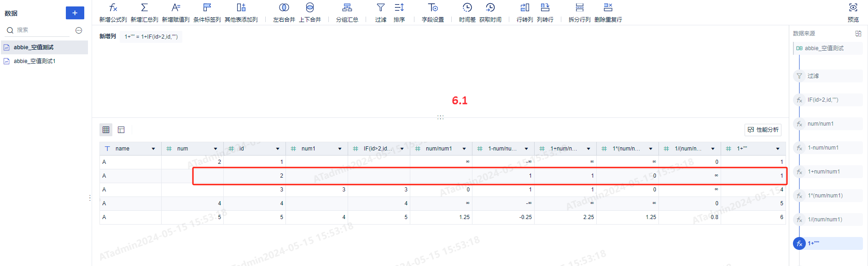Select the 1+num/num1 step in flow
Screen dimensions: 868x266
tap(828, 172)
